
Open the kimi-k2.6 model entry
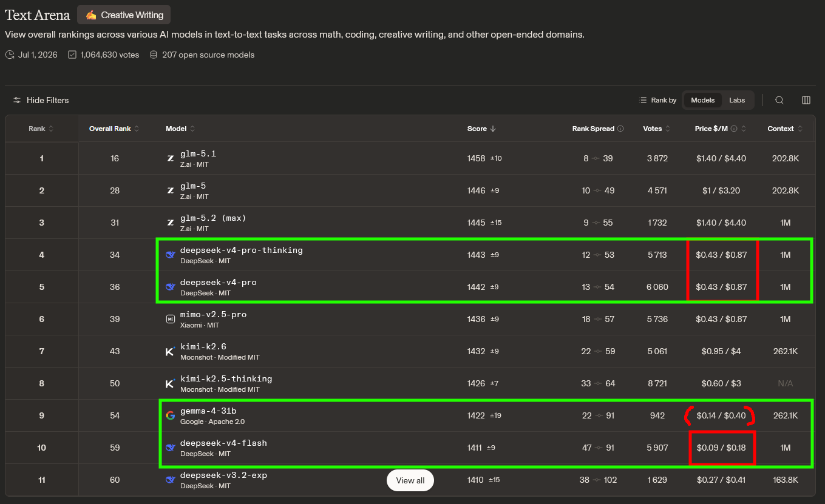pos(203,346)
